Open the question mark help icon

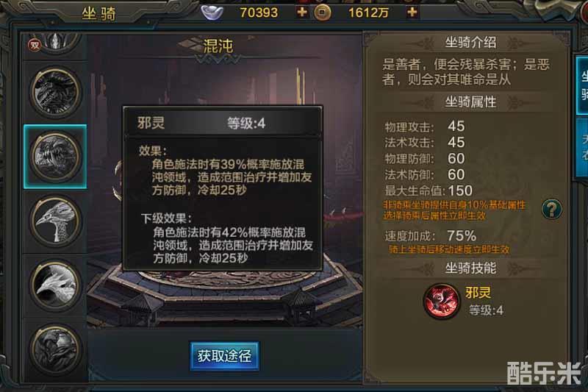[552, 209]
